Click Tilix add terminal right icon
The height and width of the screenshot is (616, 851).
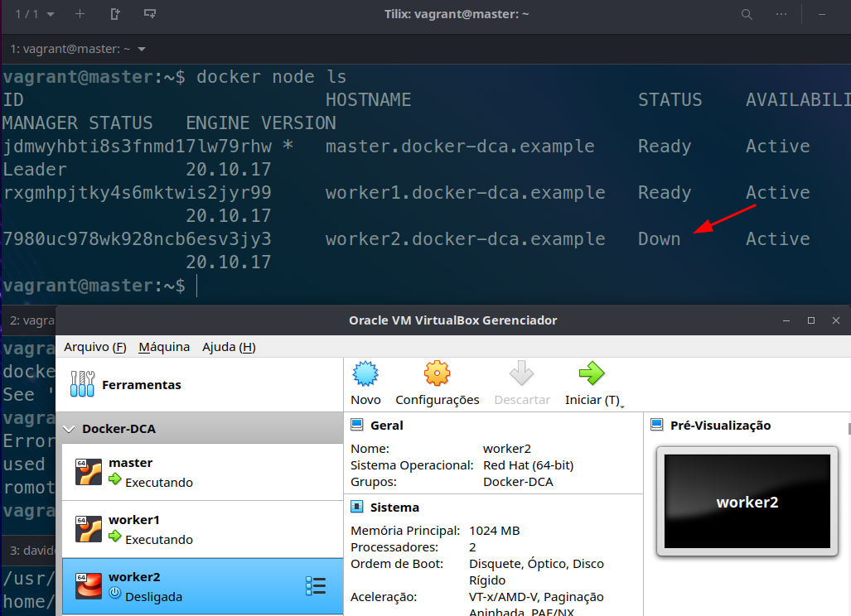[x=115, y=14]
